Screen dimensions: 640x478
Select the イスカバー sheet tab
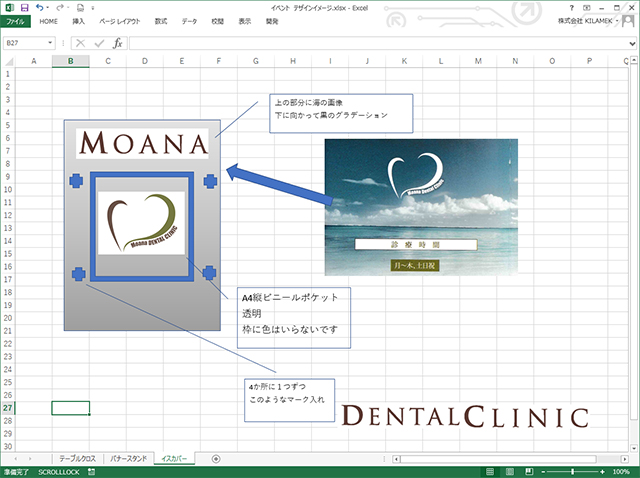tap(174, 459)
